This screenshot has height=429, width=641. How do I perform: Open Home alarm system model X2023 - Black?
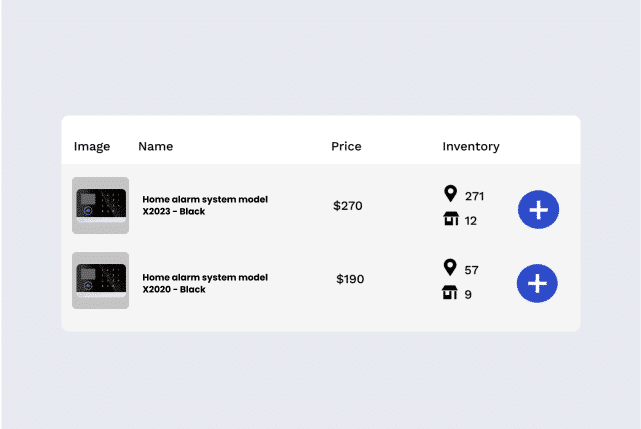[x=205, y=205]
